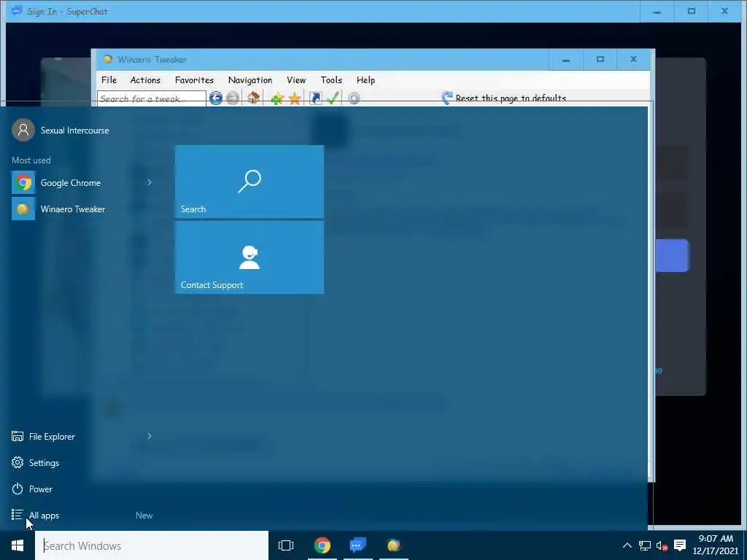Open Google Chrome from Most used list
The height and width of the screenshot is (560, 747).
click(71, 183)
